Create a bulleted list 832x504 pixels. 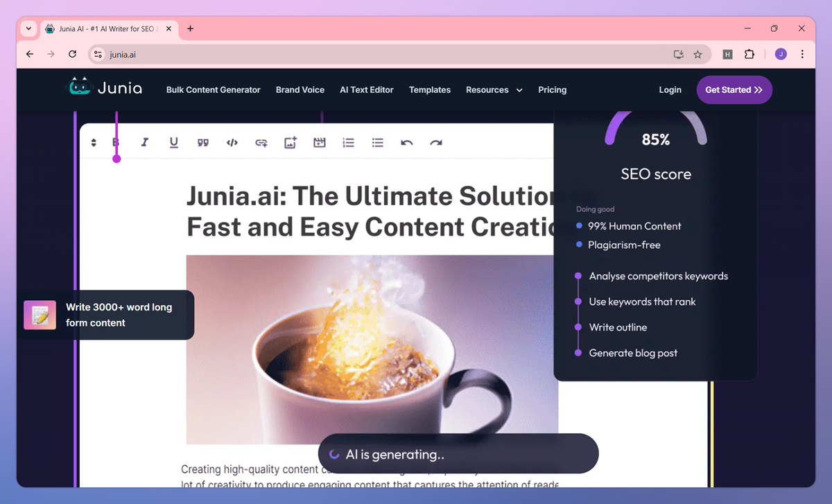coord(378,143)
